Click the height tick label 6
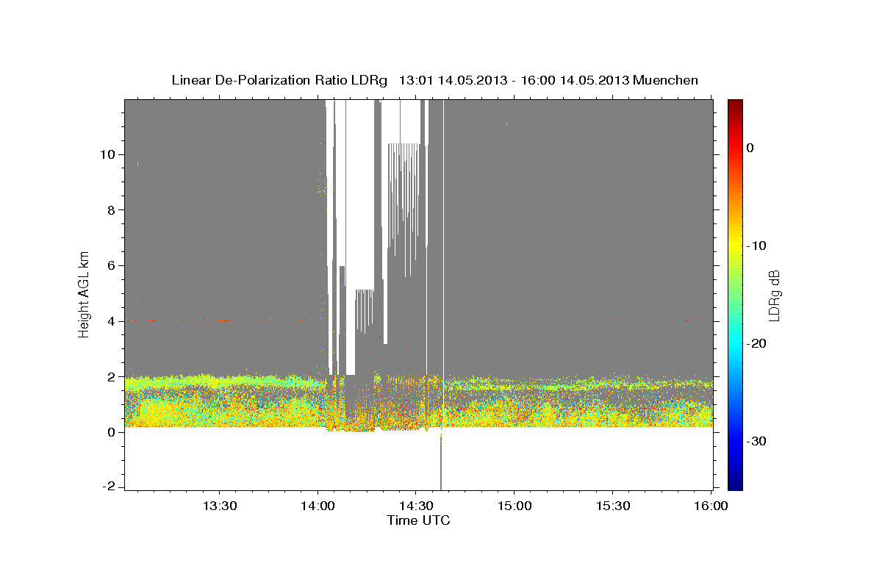This screenshot has width=882, height=588. click(x=112, y=265)
